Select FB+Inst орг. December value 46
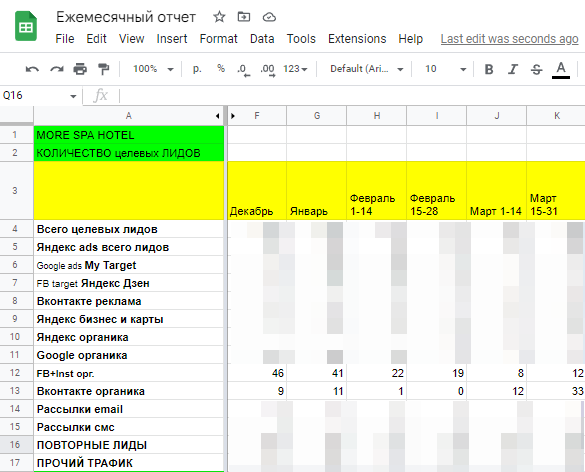This screenshot has height=472, width=585. point(257,373)
